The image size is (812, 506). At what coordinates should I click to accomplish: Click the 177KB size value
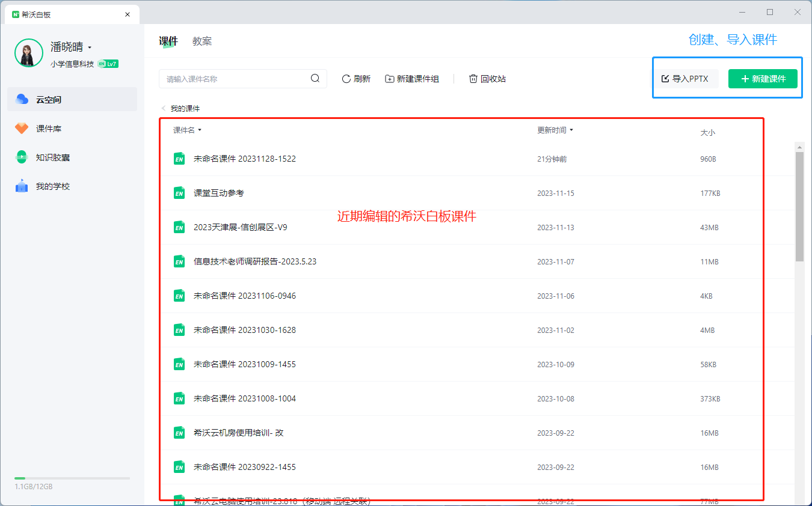point(710,194)
